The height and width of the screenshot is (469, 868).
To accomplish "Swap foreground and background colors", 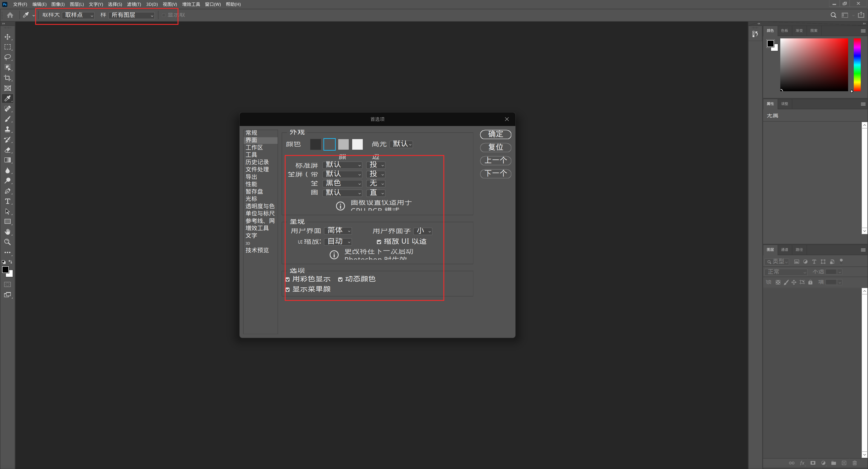I will pos(10,262).
